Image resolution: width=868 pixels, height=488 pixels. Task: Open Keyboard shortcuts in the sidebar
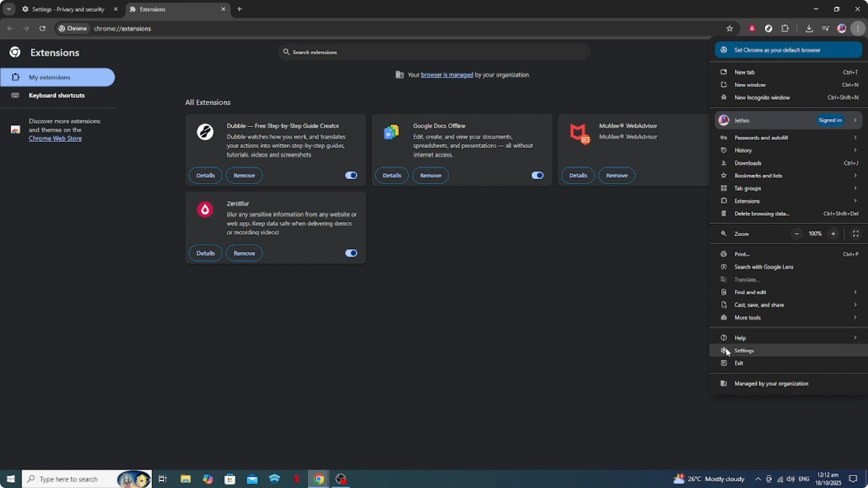pos(57,95)
